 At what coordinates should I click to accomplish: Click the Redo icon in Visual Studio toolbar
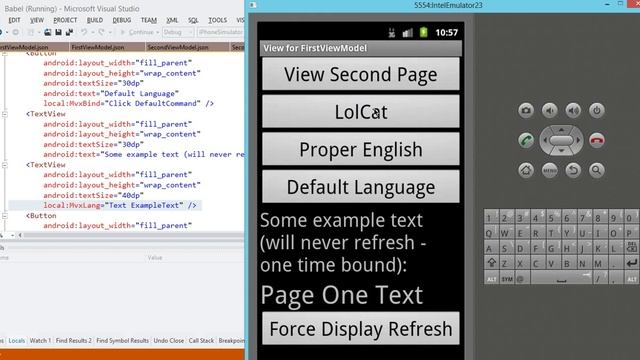coord(101,32)
